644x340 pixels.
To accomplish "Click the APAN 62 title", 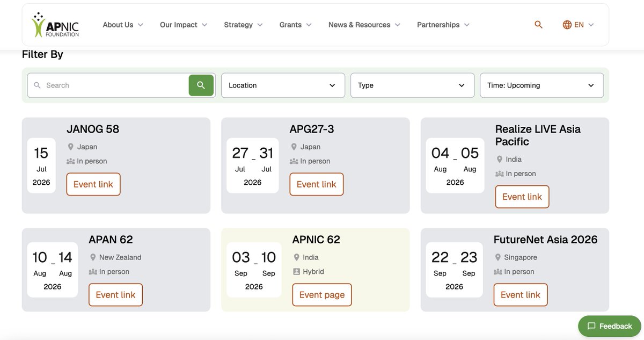I will tap(111, 240).
